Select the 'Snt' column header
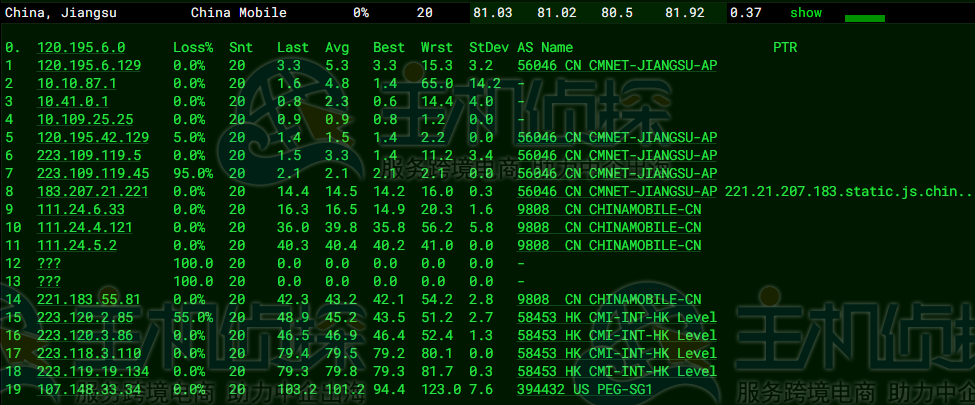 coord(241,47)
